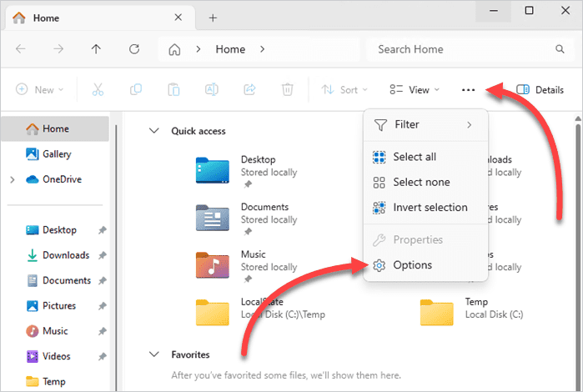Collapse the Favorites section
Screen dimensions: 583x392
[154, 354]
